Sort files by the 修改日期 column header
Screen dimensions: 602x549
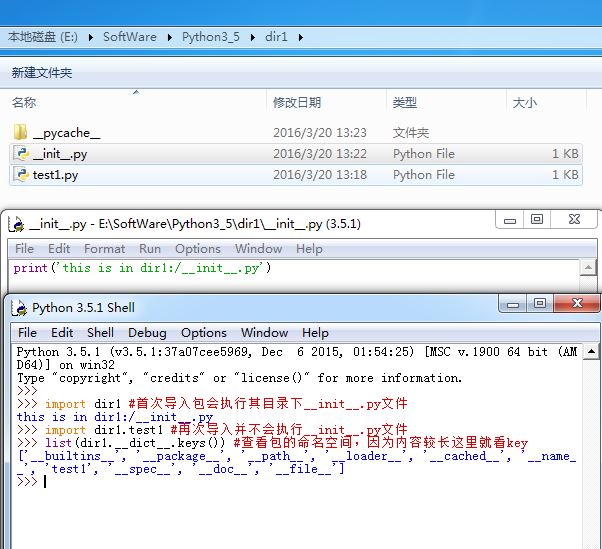tap(297, 103)
